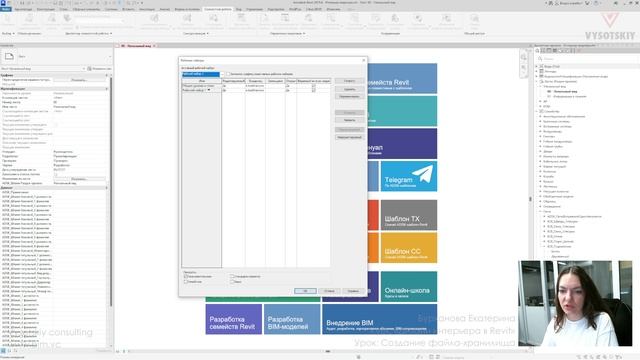Toggle visible-in-all-views checkbox for first workset row

[313, 86]
